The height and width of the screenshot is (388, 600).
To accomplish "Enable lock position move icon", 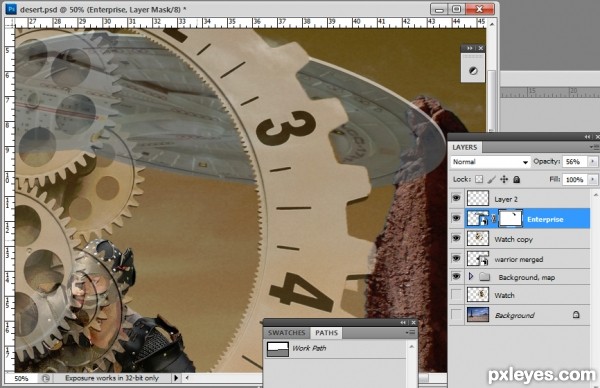I will pos(504,179).
